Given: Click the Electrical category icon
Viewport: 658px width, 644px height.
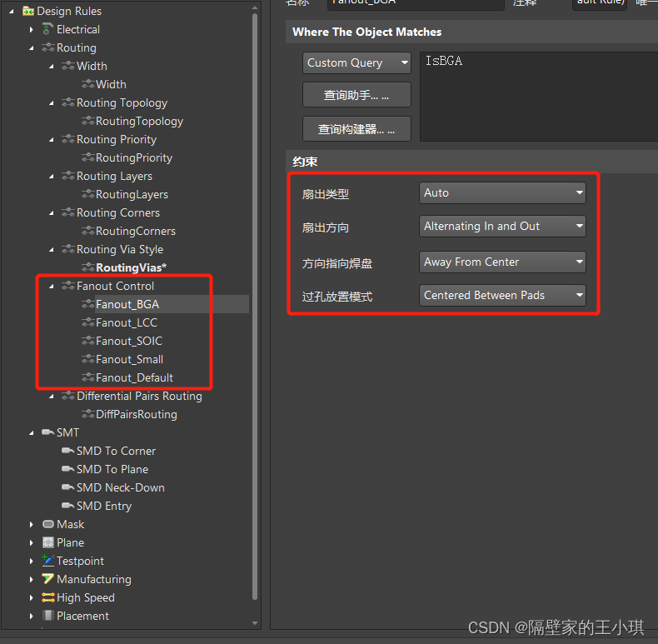Looking at the screenshot, I should coord(48,29).
